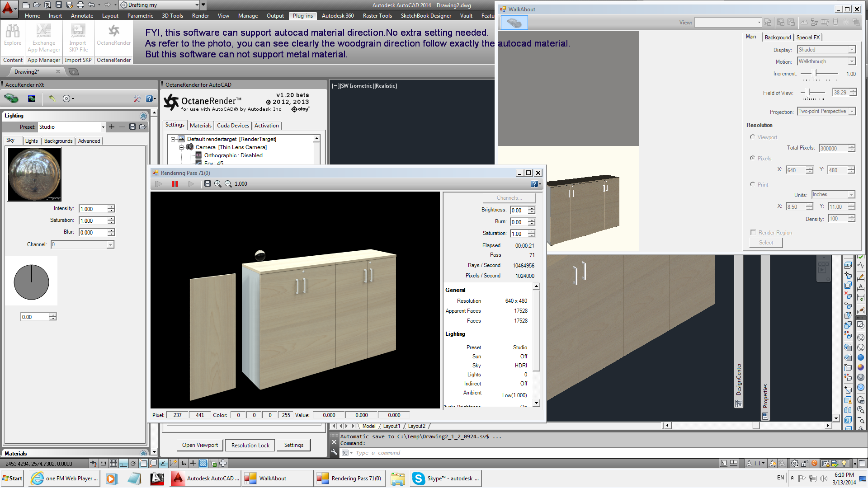Screen dimensions: 868x488
Task: Open the Projection Two-point Perspective dropdown
Action: (852, 112)
